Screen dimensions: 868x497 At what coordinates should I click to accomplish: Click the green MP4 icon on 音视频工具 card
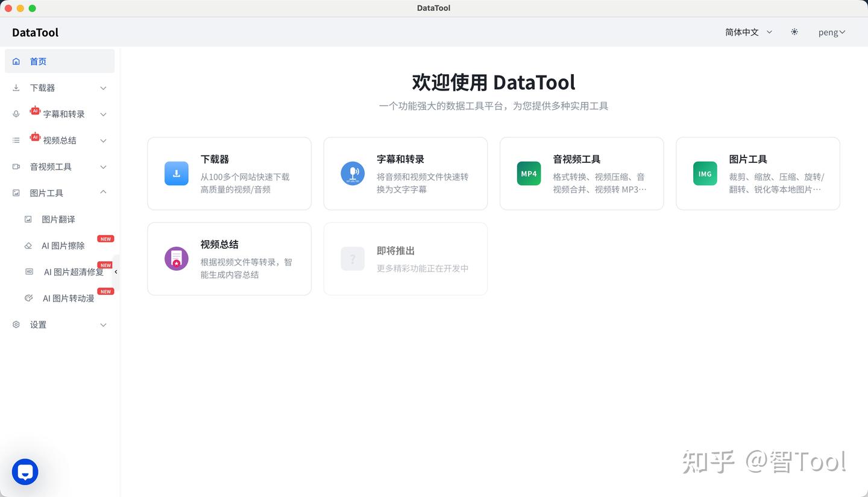click(529, 174)
